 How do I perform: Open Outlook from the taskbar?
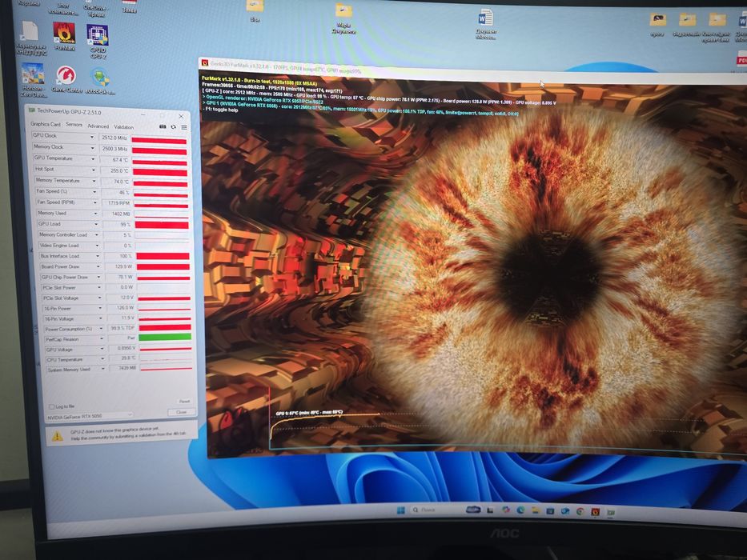click(565, 511)
